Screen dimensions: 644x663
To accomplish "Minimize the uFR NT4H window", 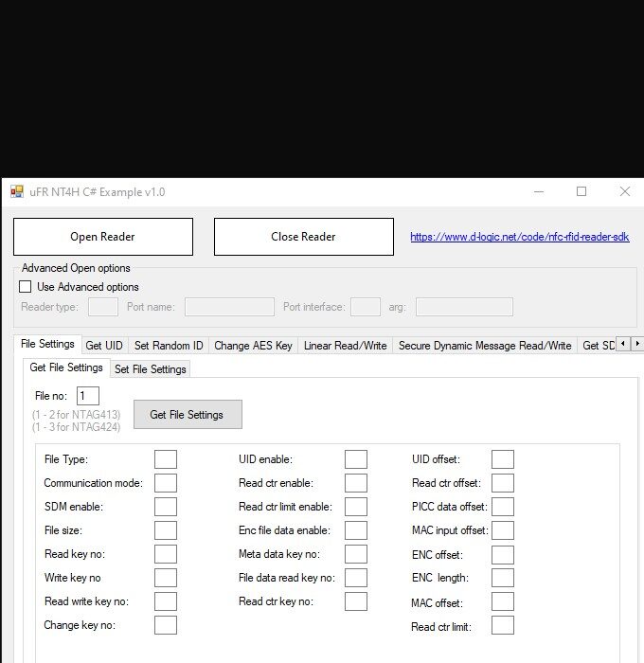I will point(539,192).
